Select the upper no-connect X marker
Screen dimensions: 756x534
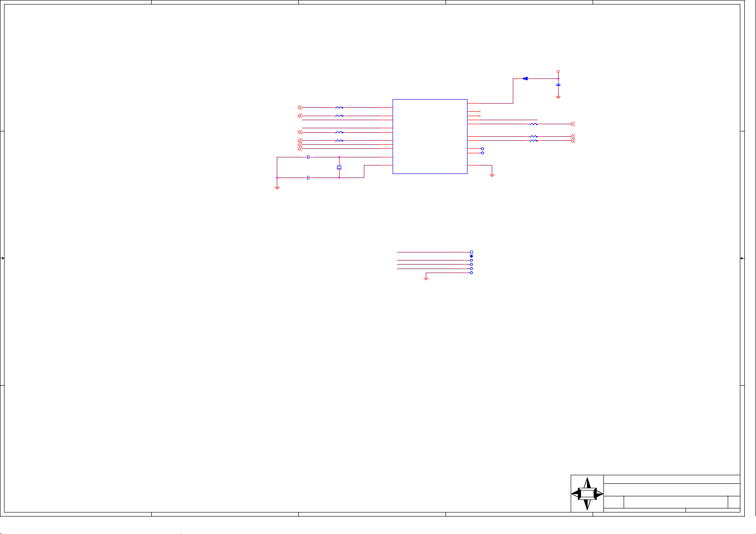point(480,111)
